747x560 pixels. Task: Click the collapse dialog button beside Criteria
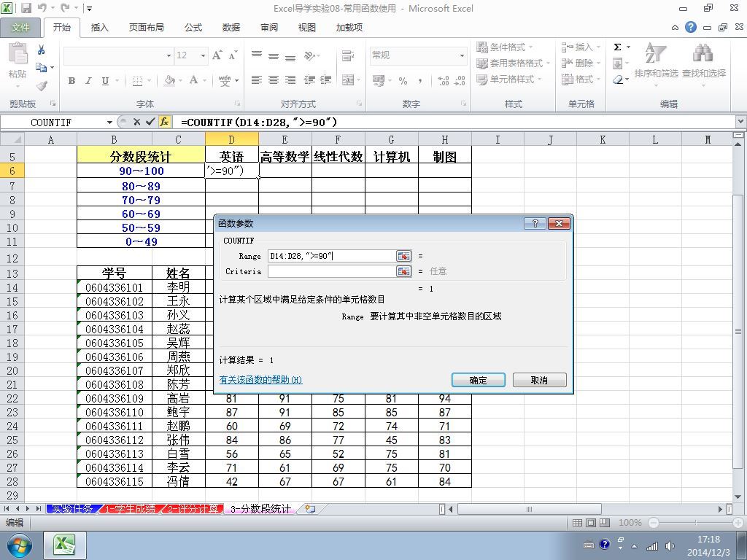click(x=404, y=271)
